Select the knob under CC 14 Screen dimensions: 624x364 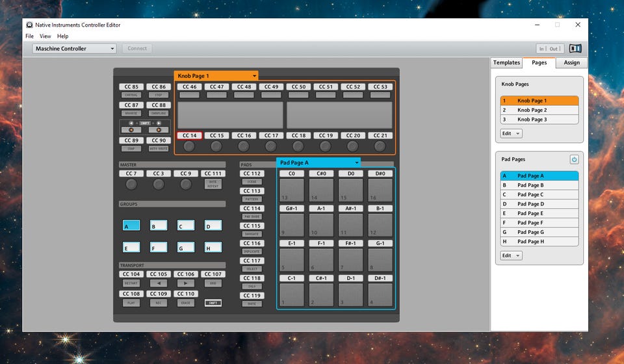(189, 147)
